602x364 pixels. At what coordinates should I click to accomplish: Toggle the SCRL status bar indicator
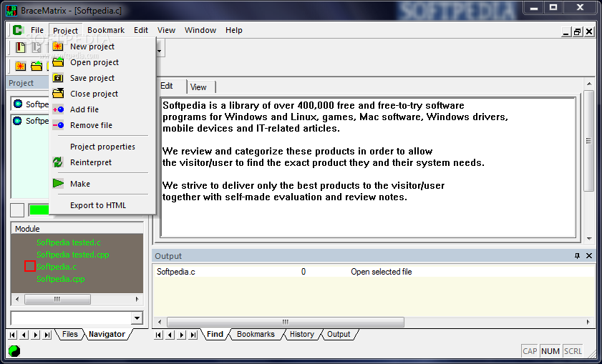(573, 351)
